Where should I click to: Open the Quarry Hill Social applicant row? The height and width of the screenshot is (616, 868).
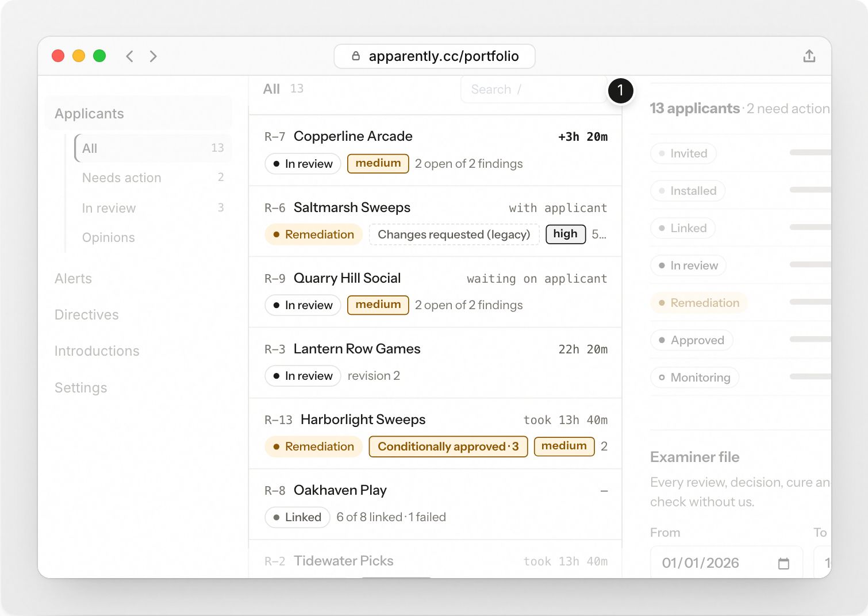tap(435, 292)
